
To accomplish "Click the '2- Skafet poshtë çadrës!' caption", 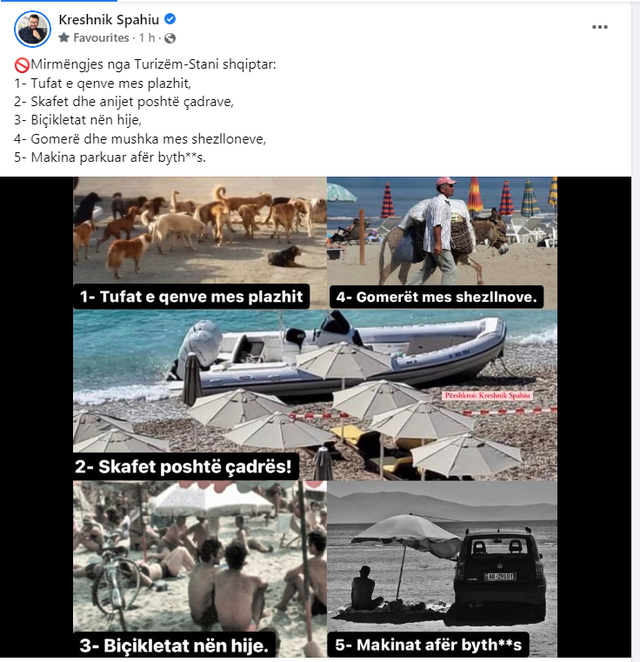I will click(183, 467).
